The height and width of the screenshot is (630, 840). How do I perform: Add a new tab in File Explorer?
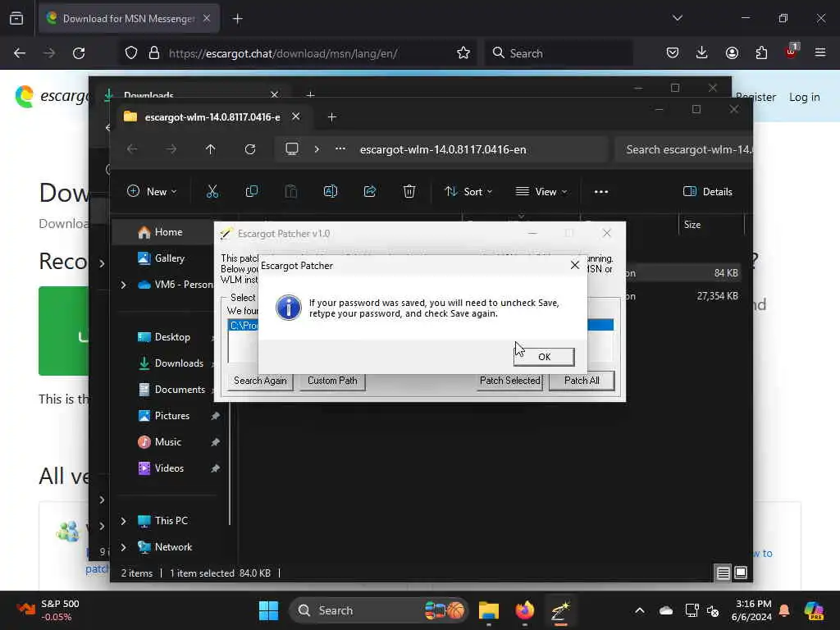331,116
